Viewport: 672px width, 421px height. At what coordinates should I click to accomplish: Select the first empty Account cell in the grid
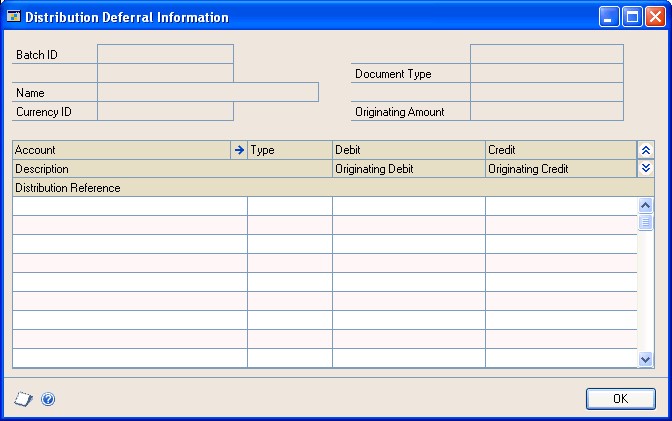click(x=130, y=206)
